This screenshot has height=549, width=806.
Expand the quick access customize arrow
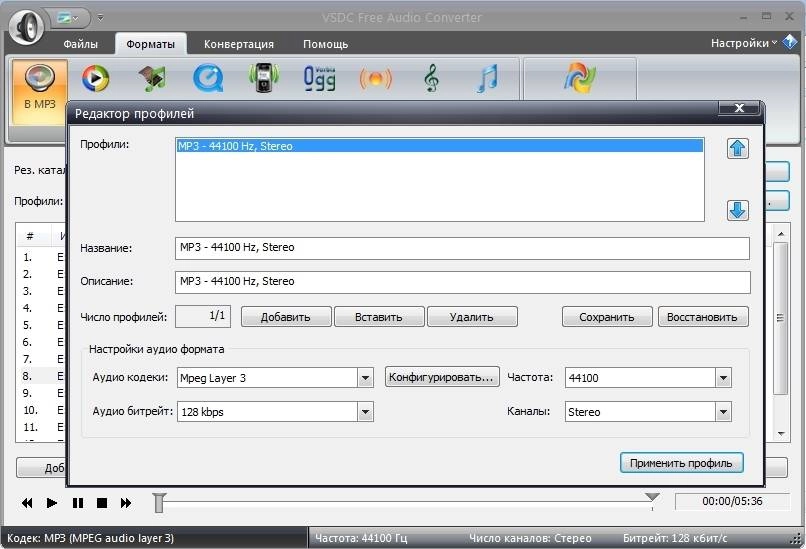coord(100,18)
